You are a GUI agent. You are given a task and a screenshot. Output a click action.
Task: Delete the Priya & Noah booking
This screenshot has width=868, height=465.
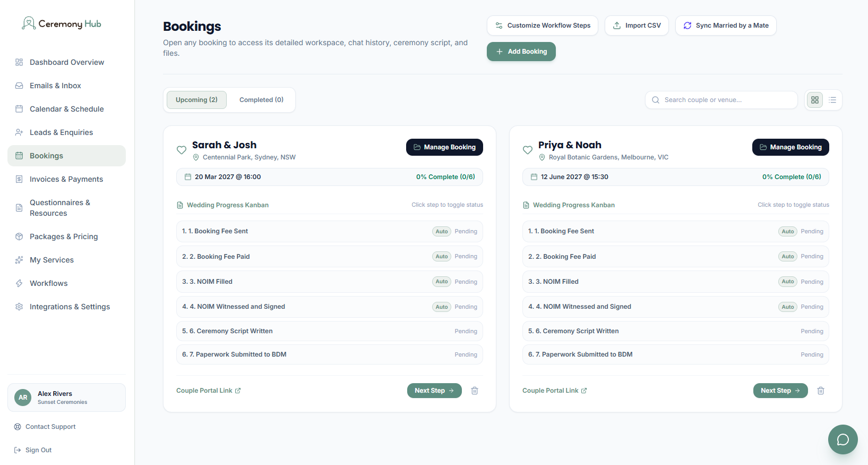coord(821,391)
